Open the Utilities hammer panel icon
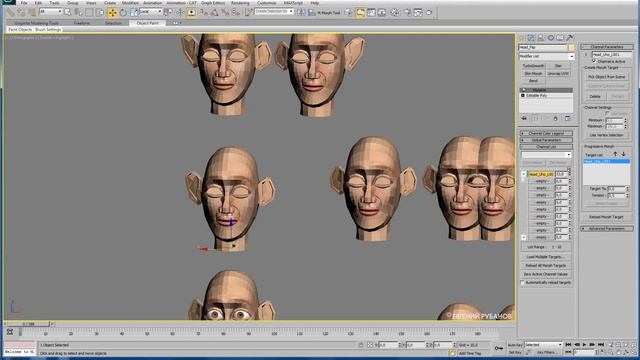 pyautogui.click(x=570, y=38)
